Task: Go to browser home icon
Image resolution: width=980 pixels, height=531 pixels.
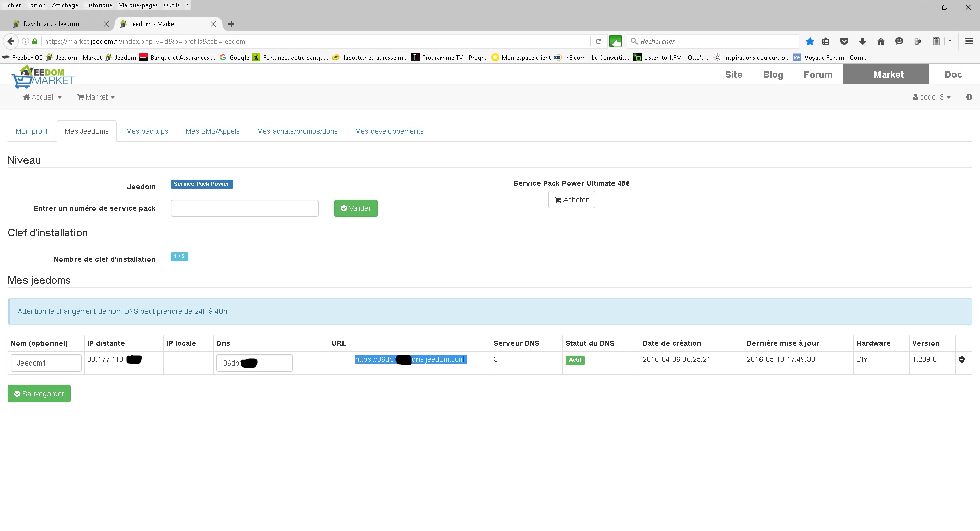Action: pos(881,41)
